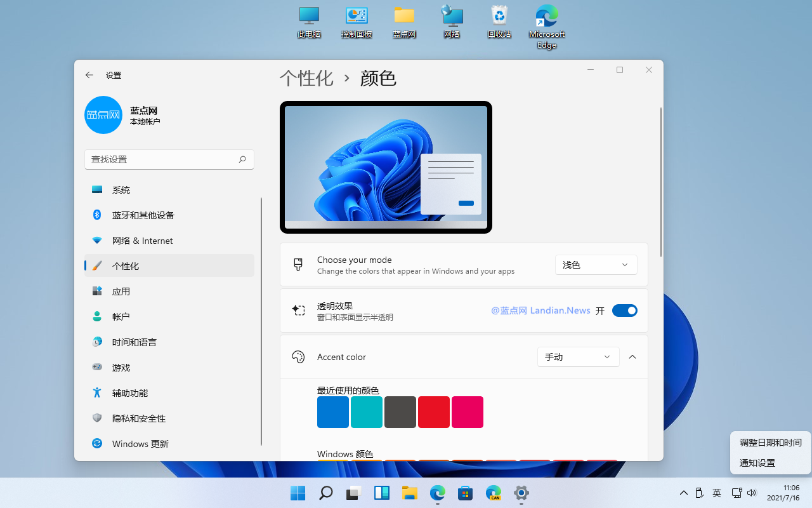812x508 pixels.
Task: Select 调整日期和时间 context menu item
Action: [771, 443]
